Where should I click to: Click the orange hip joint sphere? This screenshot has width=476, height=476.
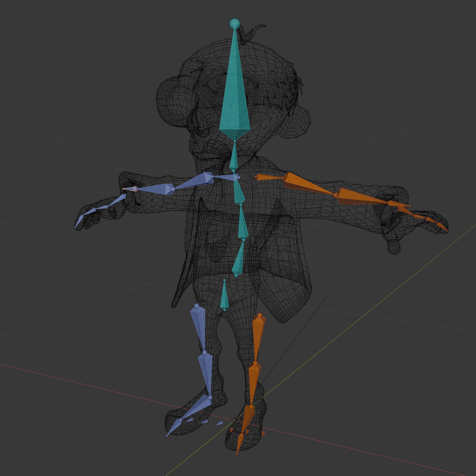pos(259,315)
